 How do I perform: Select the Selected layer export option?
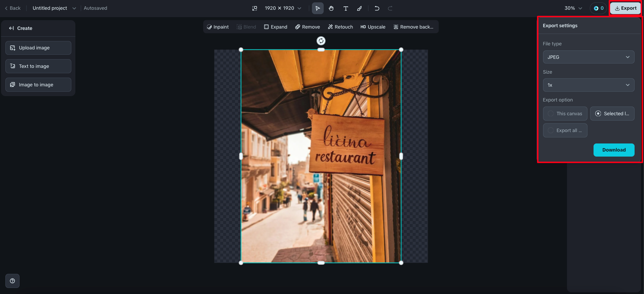tap(612, 114)
